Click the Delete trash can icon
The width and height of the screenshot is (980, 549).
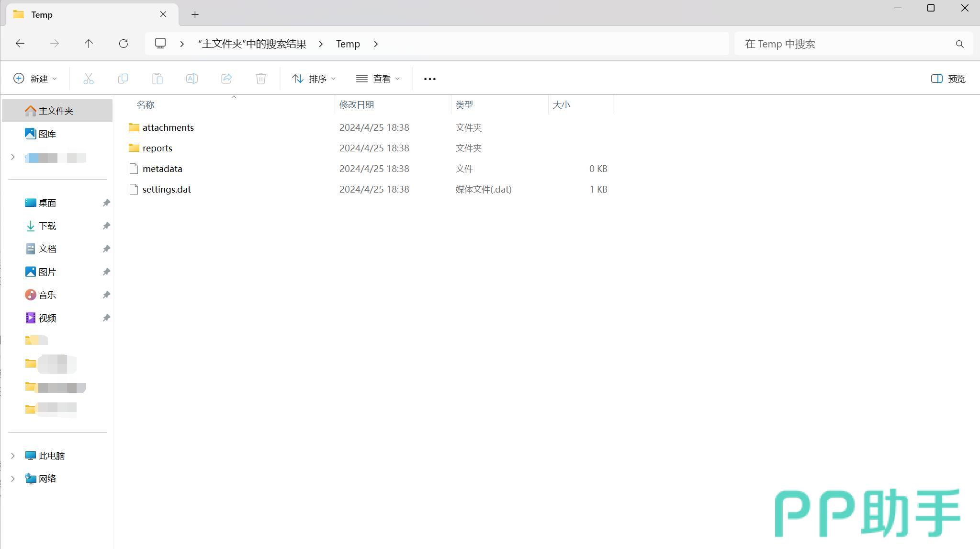[261, 79]
